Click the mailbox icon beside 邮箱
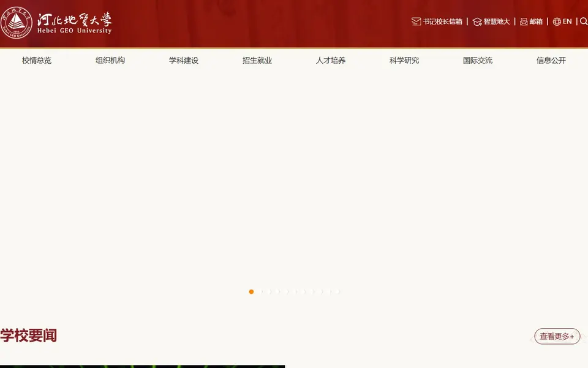Viewport: 588px width, 368px height. pyautogui.click(x=524, y=22)
